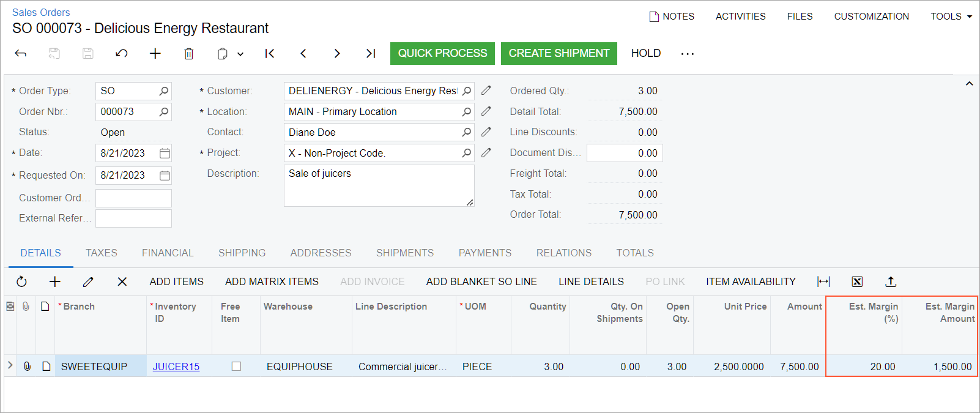Image resolution: width=980 pixels, height=413 pixels.
Task: Click the Sales Orders breadcrumb link
Action: coord(41,12)
